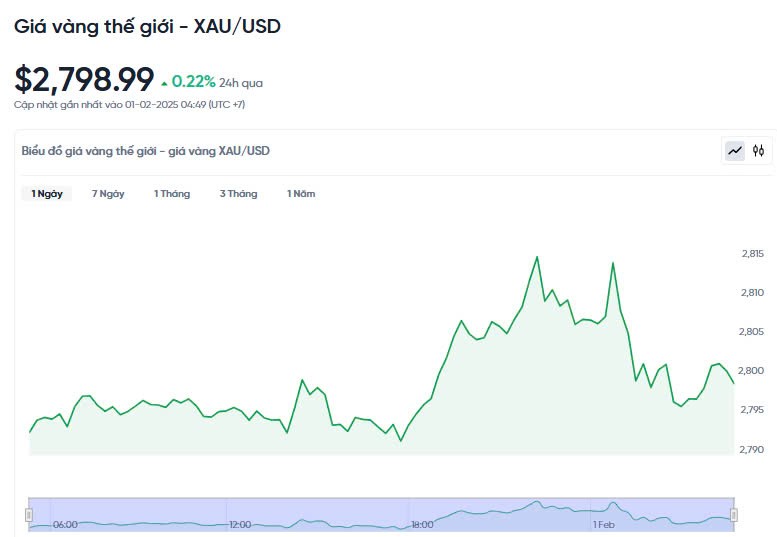Viewport: 777px width, 537px height.
Task: Click the 0.22% change percentage
Action: pyautogui.click(x=194, y=82)
